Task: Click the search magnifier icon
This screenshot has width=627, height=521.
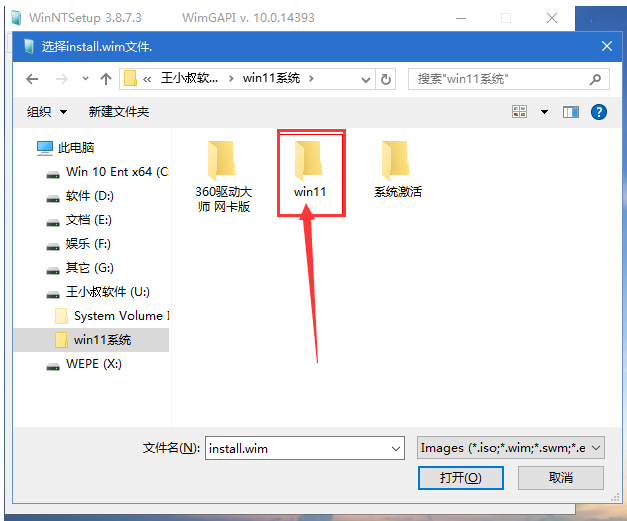Action: pos(595,79)
